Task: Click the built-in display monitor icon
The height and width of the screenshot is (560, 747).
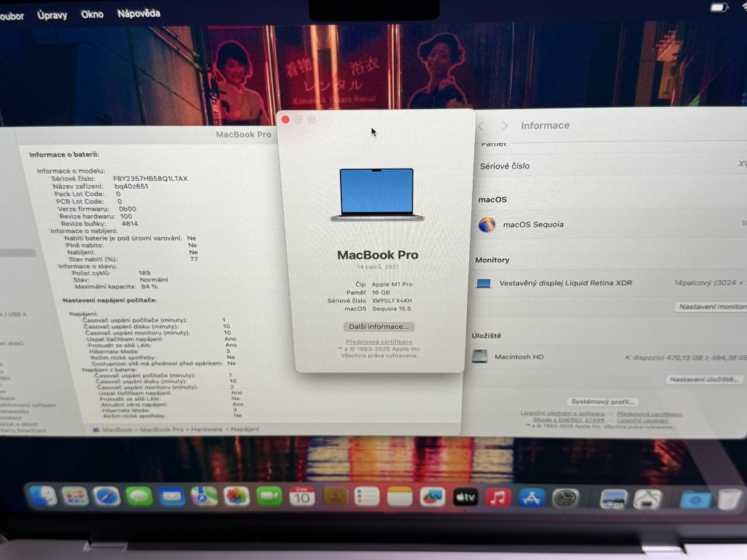Action: 484,284
